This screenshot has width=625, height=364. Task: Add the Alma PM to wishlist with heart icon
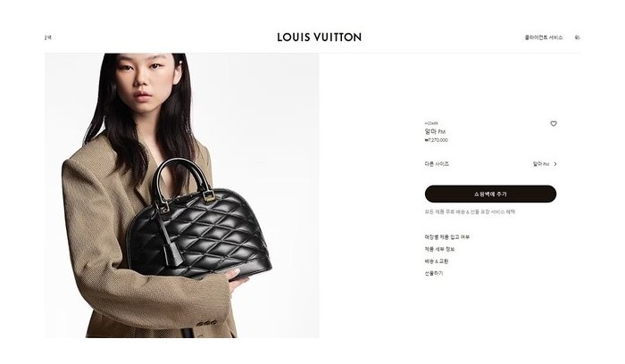[554, 123]
